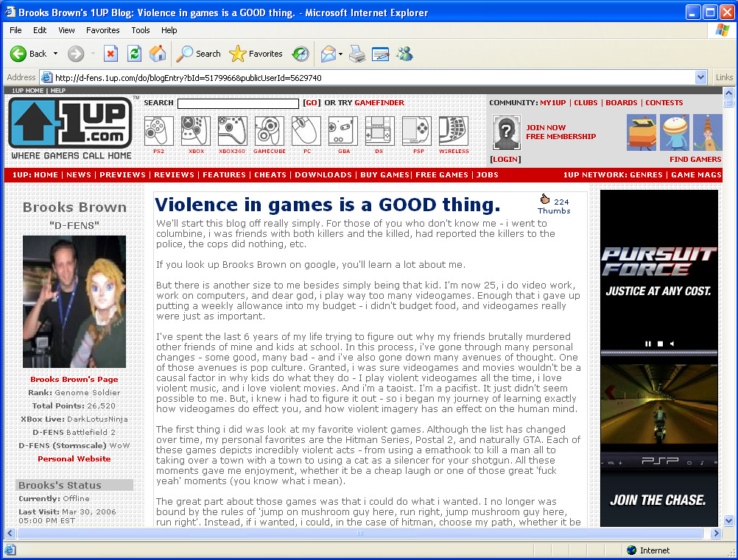
Task: Click the JOIN NOW free membership link
Action: click(546, 127)
